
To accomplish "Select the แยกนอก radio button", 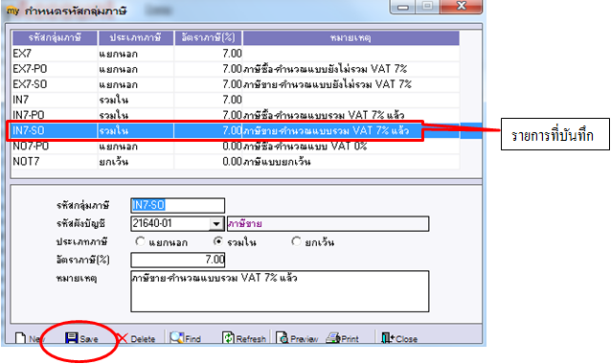I will point(140,241).
